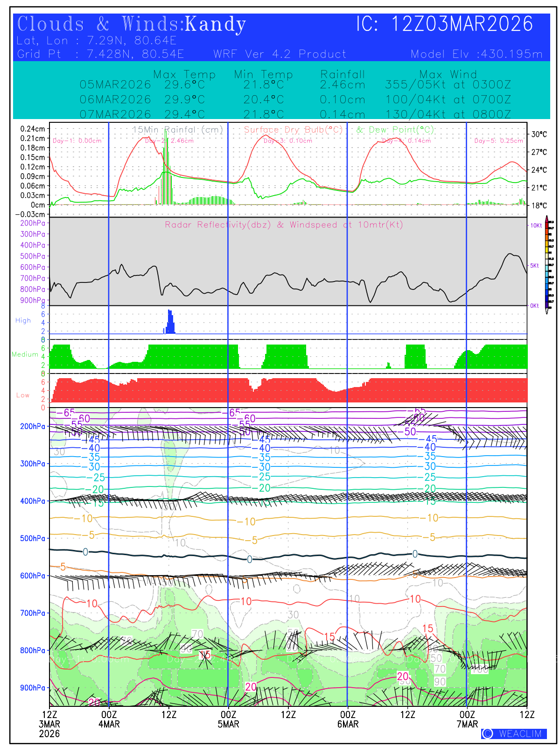Click the Surface Dry Bulb legend text
The image size is (560, 747).
pos(293,130)
